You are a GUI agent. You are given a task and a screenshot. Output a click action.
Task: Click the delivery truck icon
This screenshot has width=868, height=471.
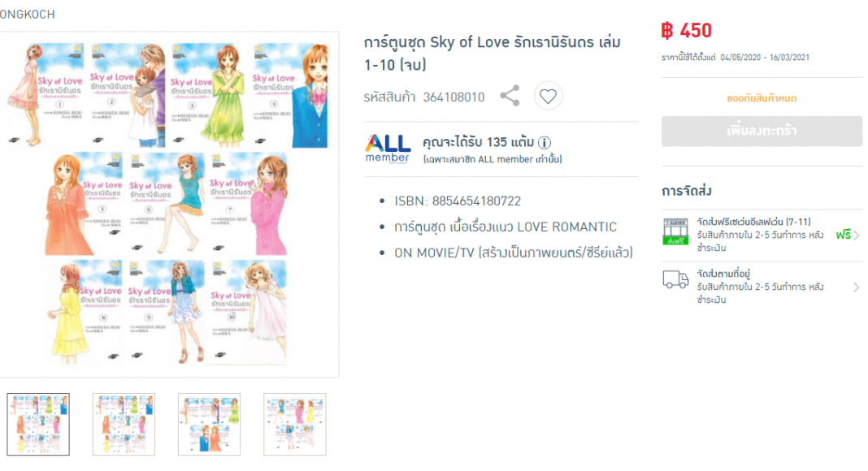(x=675, y=279)
